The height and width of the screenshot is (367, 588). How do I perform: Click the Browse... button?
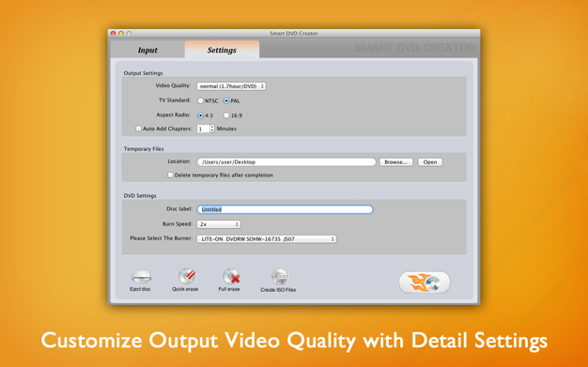[x=396, y=162]
